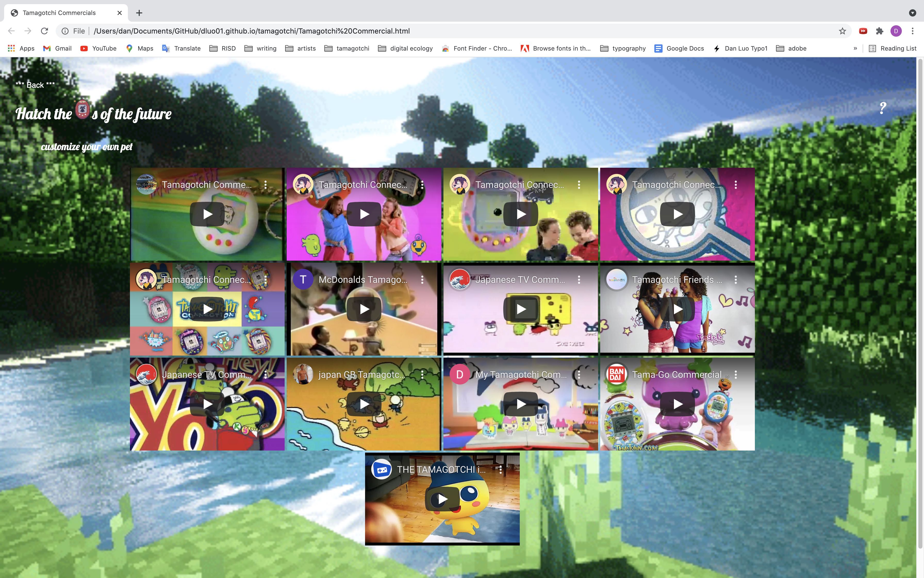The height and width of the screenshot is (578, 924).
Task: Play the Tamagotchi Commercial first video
Action: click(207, 214)
